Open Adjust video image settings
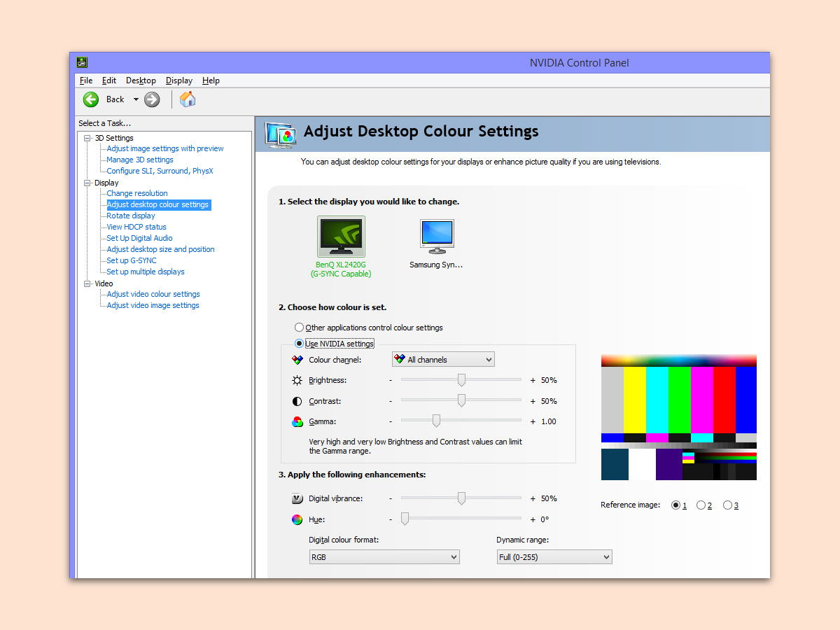Viewport: 840px width, 630px height. 153,305
